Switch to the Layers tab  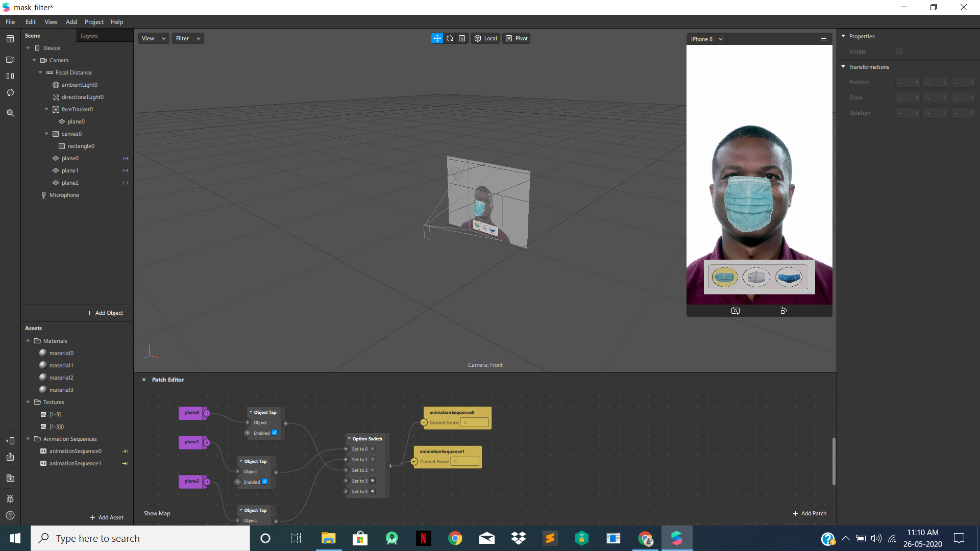(89, 36)
